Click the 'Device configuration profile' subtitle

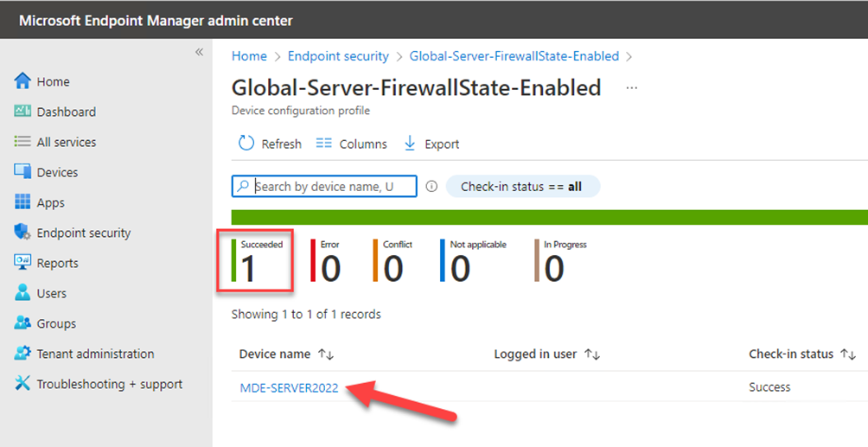[x=301, y=110]
